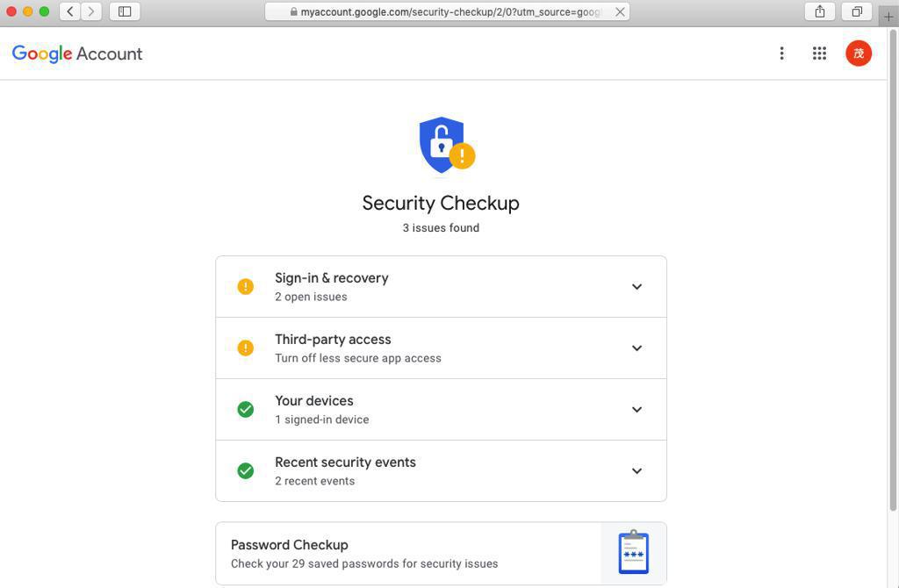This screenshot has height=588, width=899.
Task: Go back with Safari's back button
Action: click(x=70, y=11)
